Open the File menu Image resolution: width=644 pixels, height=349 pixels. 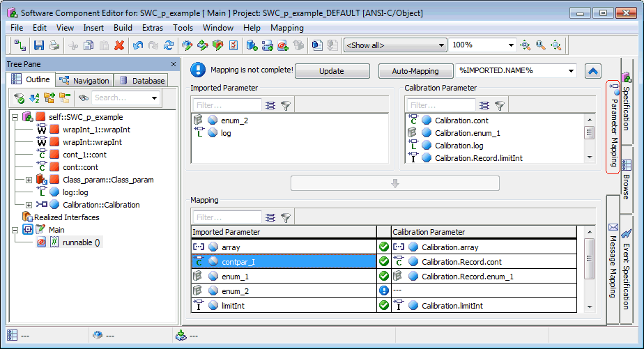[17, 28]
